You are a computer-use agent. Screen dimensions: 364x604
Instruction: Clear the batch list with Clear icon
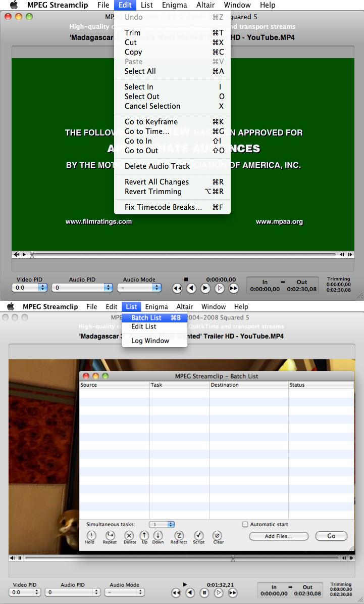(218, 535)
